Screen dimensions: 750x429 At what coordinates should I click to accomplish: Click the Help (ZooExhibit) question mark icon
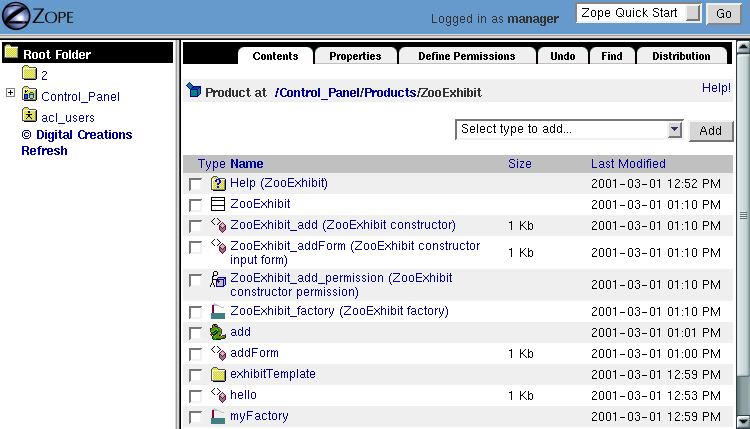coord(218,184)
